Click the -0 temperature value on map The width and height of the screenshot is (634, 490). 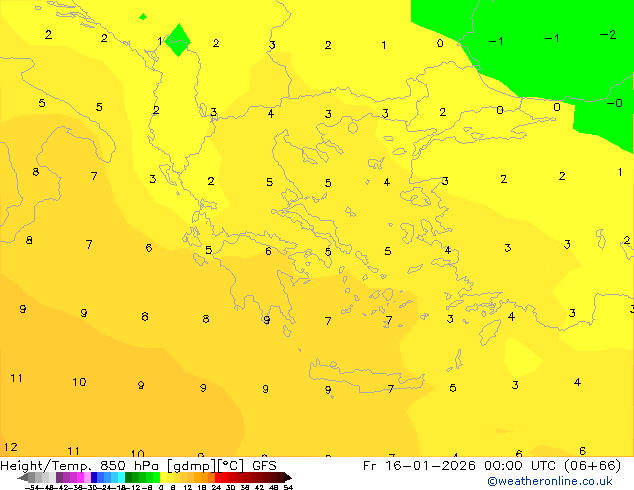click(615, 103)
